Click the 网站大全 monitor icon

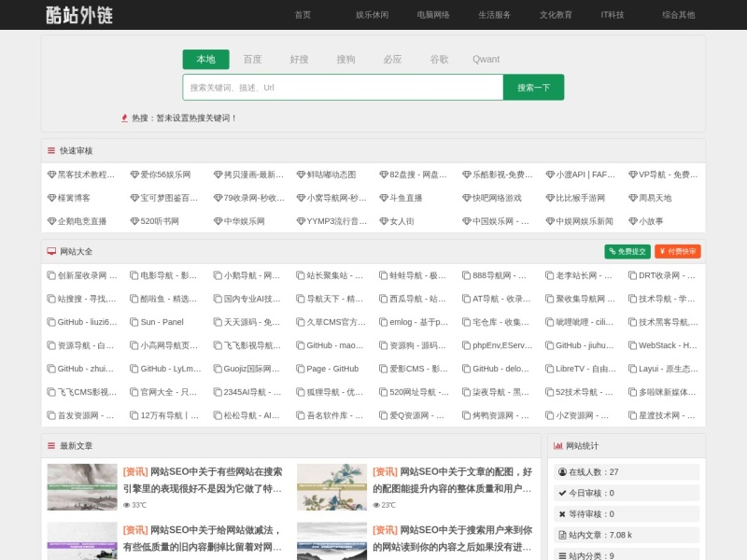click(51, 251)
